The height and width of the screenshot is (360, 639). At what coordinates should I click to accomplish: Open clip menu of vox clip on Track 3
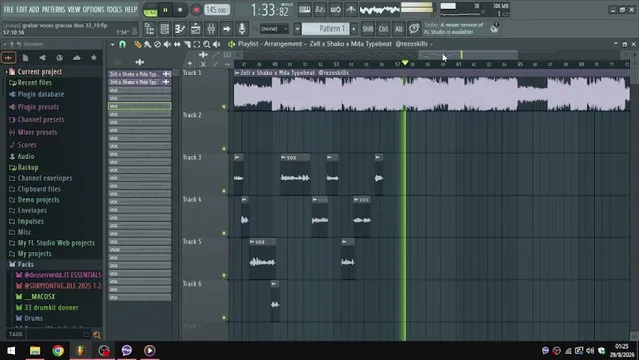tap(283, 157)
